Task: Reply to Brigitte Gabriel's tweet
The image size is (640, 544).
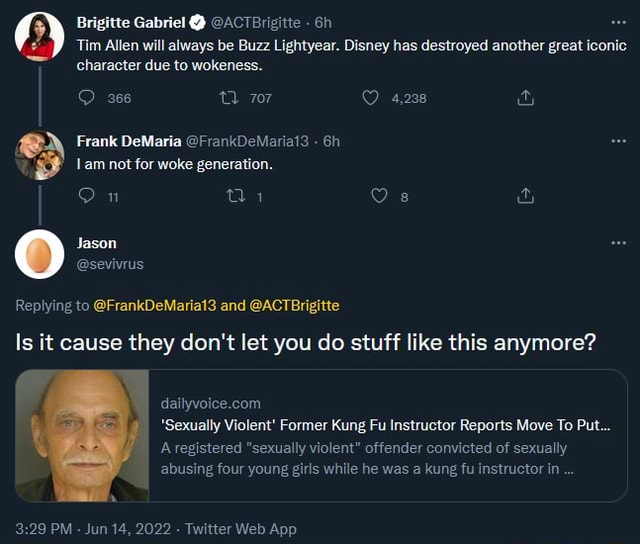Action: click(x=86, y=98)
